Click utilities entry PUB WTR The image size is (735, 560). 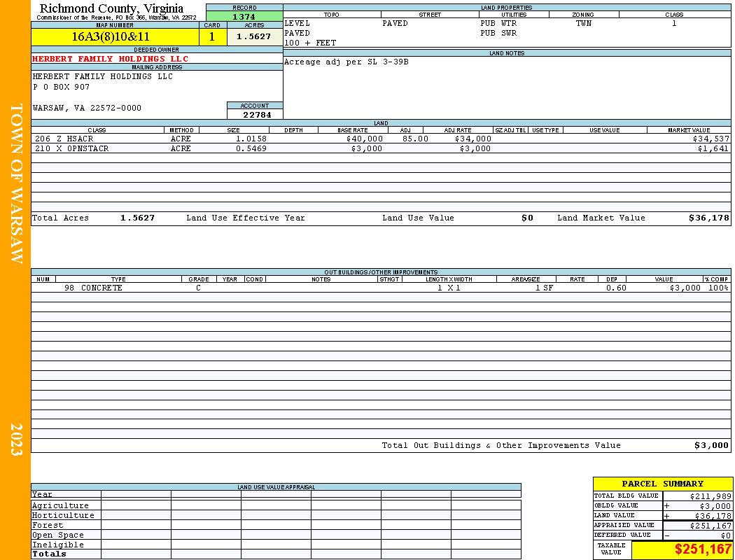click(498, 23)
